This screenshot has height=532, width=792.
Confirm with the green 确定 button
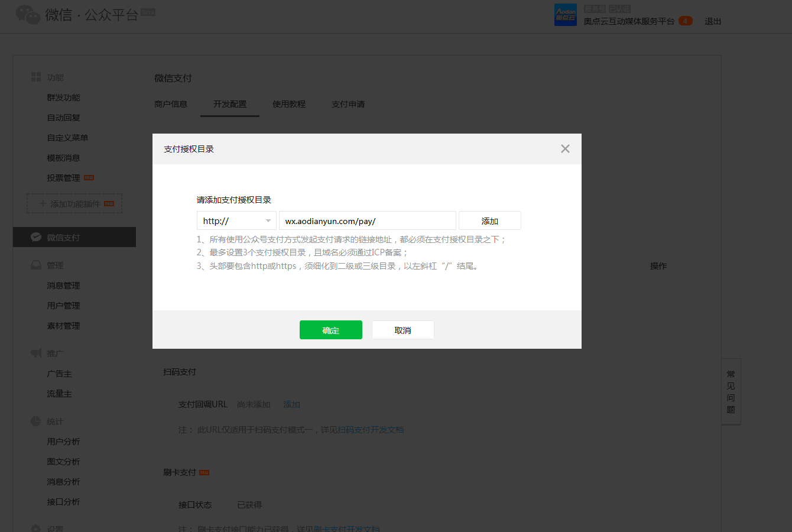click(x=331, y=330)
